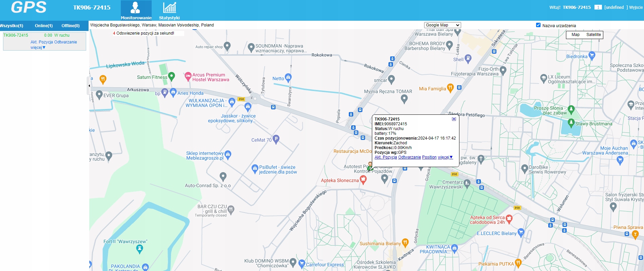Click the Apteka Słoneczna pharmacy pin

coord(363,180)
